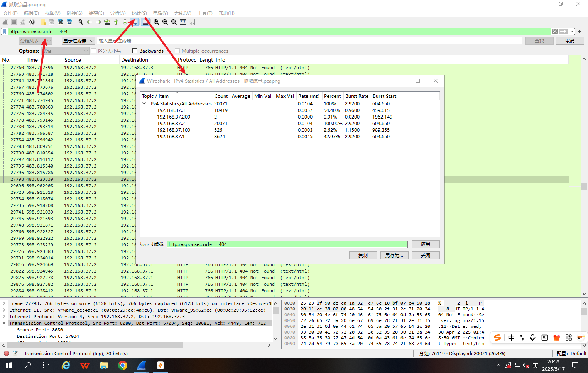This screenshot has height=373, width=588.
Task: Zoom out on packet text
Action: pos(165,22)
